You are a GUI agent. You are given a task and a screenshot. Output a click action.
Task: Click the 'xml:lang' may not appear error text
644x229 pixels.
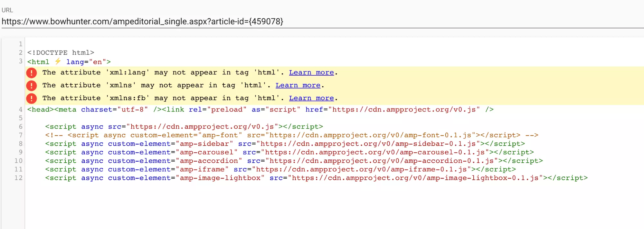163,72
